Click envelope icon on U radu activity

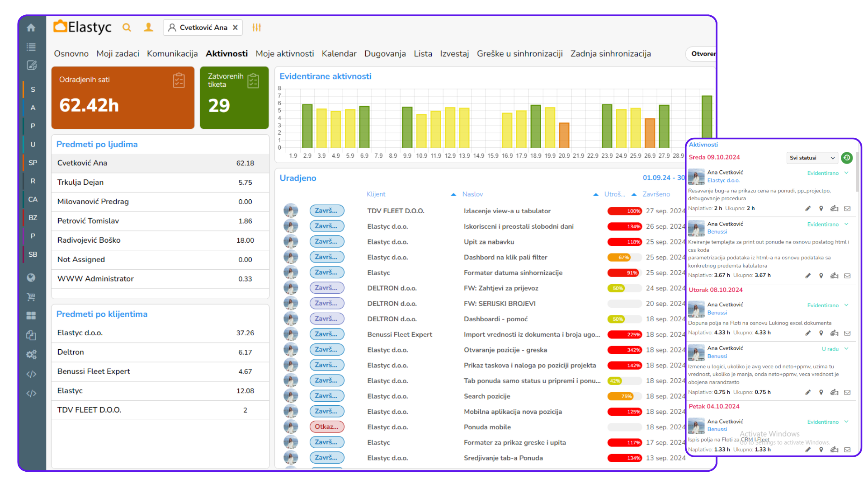847,392
